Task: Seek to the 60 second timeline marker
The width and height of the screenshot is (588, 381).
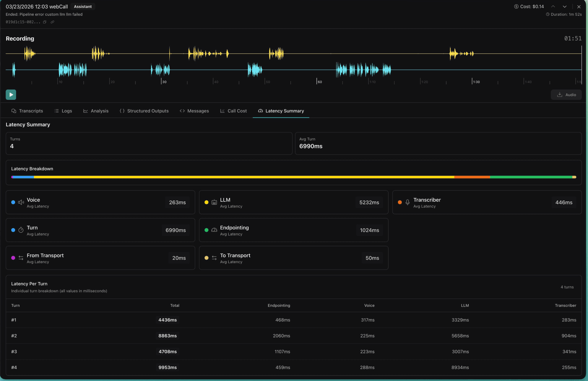Action: click(x=317, y=82)
